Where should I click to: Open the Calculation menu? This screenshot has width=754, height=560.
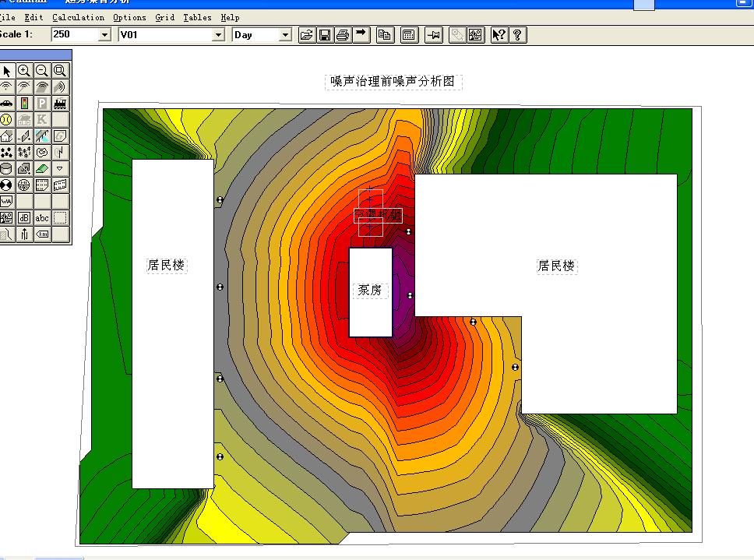(79, 17)
